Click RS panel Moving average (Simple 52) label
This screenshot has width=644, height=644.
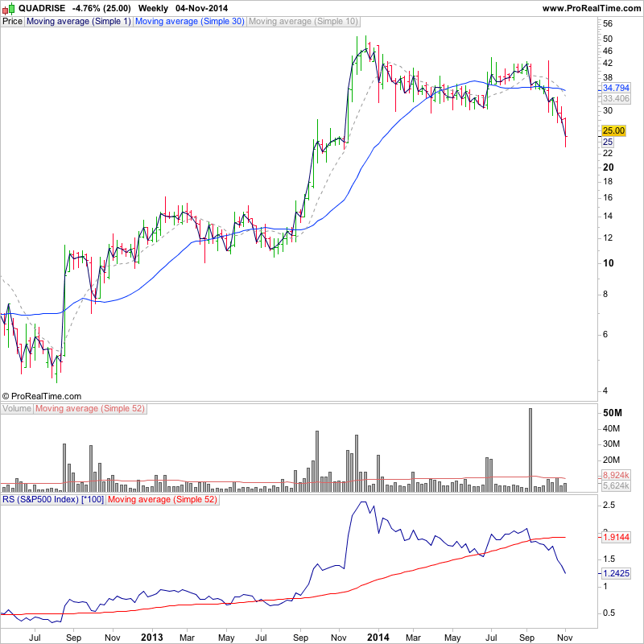pos(163,500)
